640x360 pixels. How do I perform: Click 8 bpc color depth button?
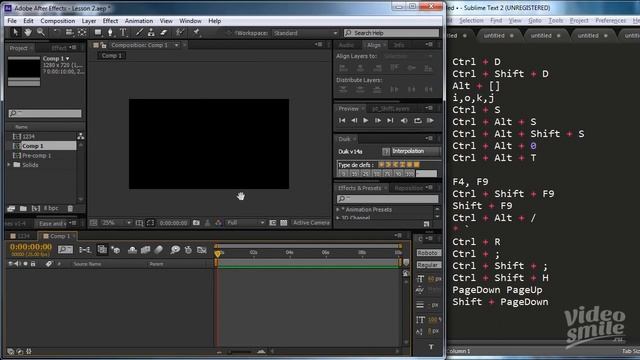coord(51,209)
